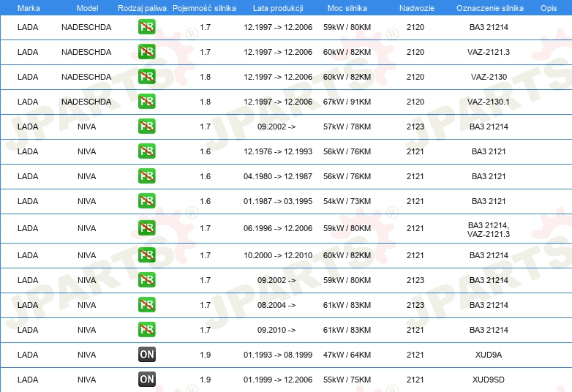Select engine code XUD9SD
This screenshot has height=392, width=572.
pyautogui.click(x=489, y=380)
